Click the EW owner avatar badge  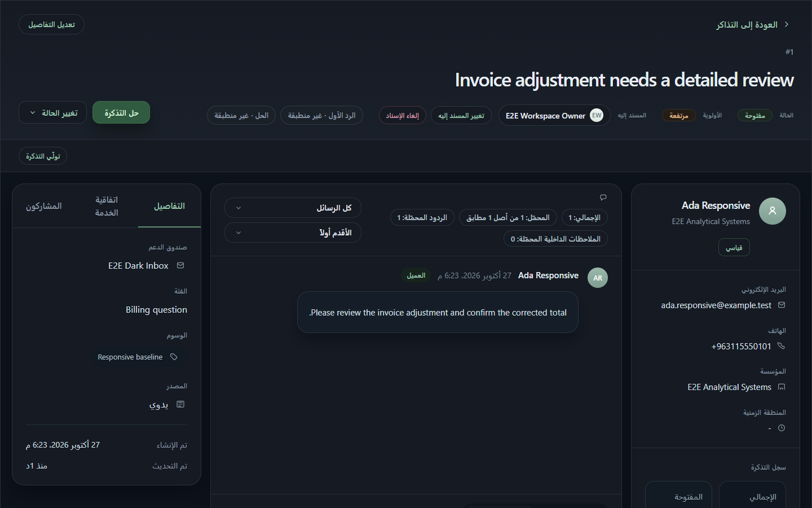click(597, 115)
